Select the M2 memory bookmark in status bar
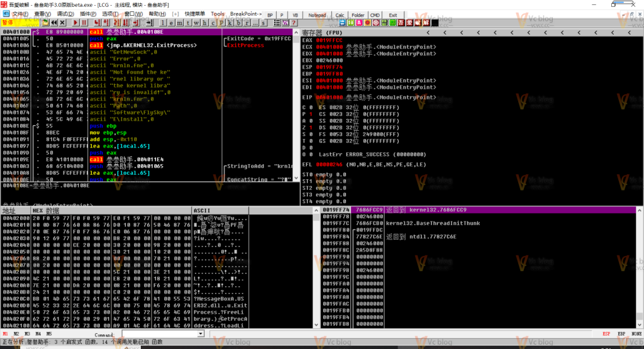This screenshot has height=349, width=644. [x=17, y=334]
